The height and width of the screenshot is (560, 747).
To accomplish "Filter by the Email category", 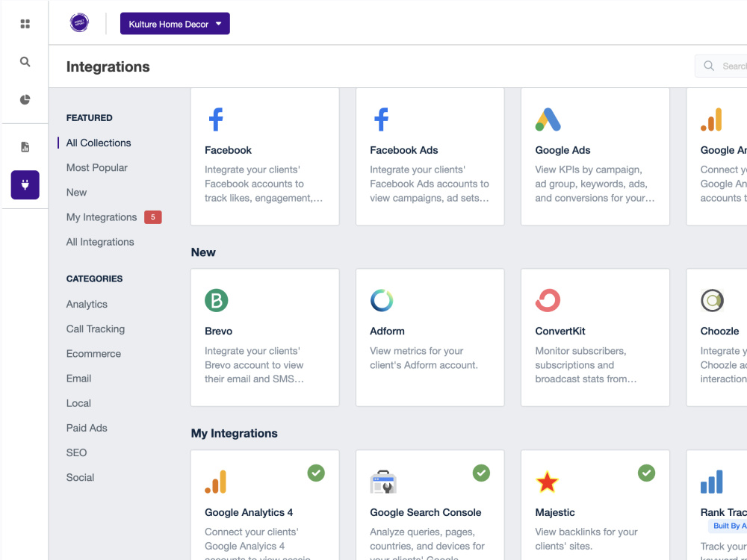I will pos(78,379).
